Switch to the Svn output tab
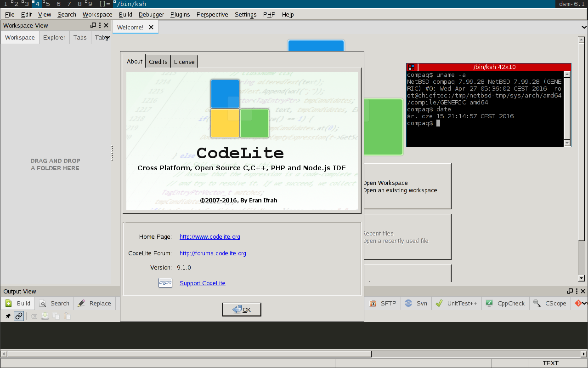This screenshot has width=588, height=368. pos(416,303)
